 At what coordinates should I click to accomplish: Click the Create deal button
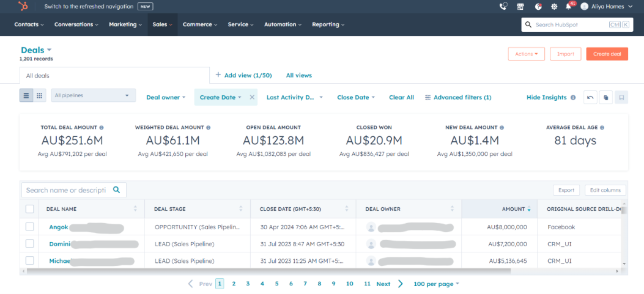[607, 54]
